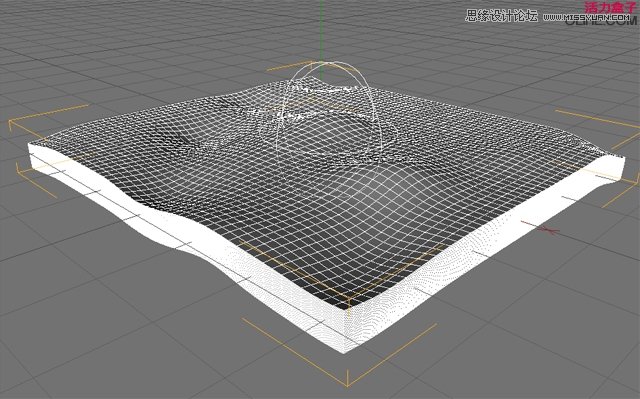Click the green vertical Y-axis line

click(322, 39)
